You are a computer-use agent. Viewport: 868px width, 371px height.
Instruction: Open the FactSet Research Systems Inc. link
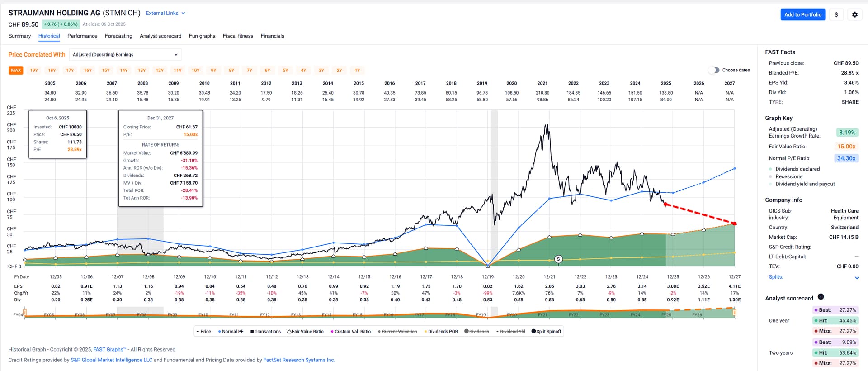(x=299, y=360)
